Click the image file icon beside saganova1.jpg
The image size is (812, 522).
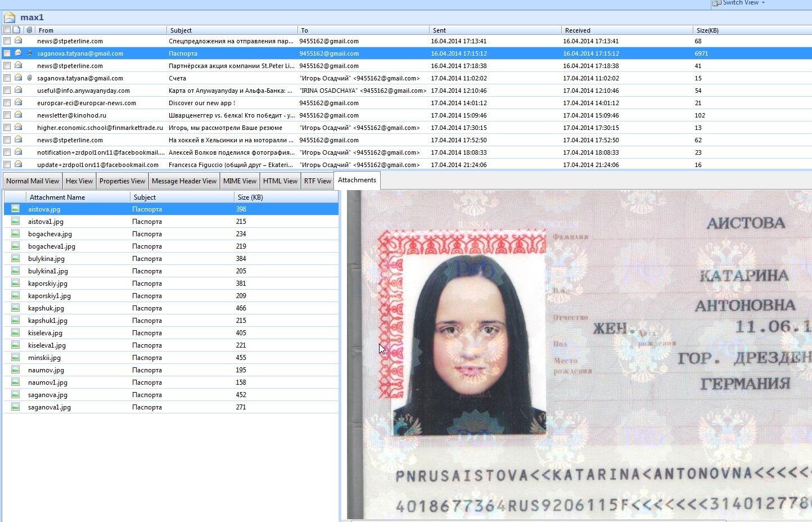15,407
